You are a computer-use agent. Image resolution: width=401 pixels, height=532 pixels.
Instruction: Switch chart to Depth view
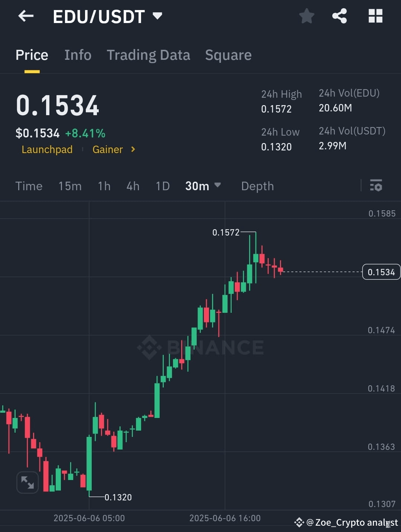(x=257, y=186)
